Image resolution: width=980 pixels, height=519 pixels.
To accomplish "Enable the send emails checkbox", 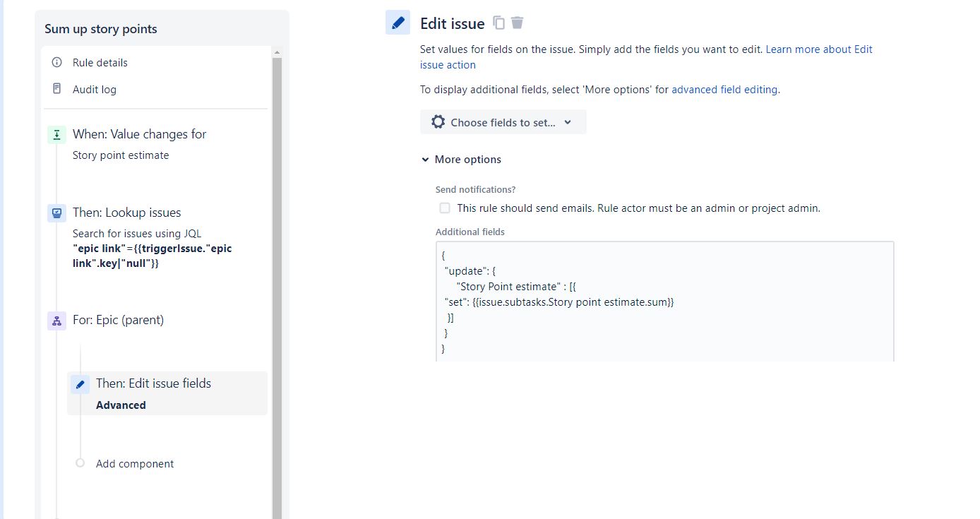I will 445,208.
